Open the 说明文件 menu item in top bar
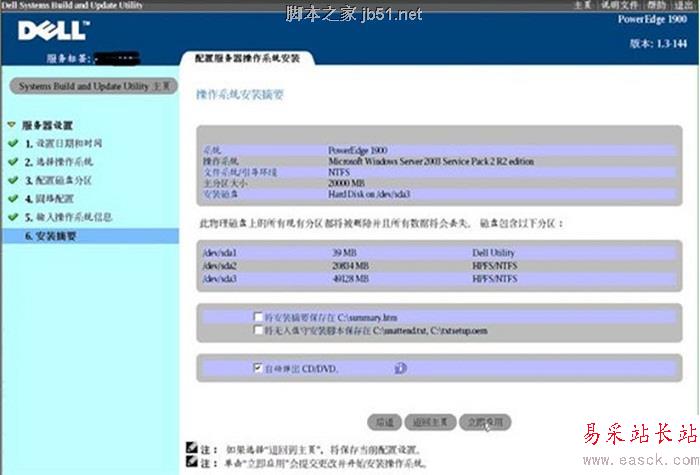700x475 pixels. (x=619, y=5)
